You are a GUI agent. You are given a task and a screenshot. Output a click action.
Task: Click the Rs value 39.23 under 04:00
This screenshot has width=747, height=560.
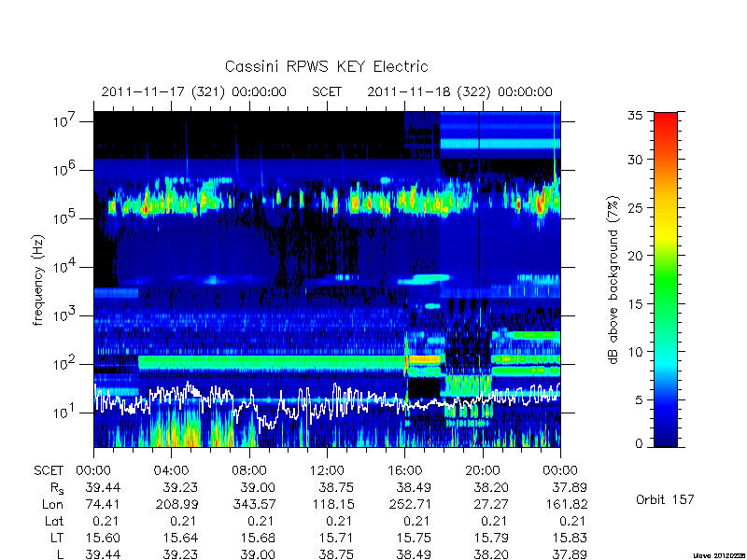180,487
